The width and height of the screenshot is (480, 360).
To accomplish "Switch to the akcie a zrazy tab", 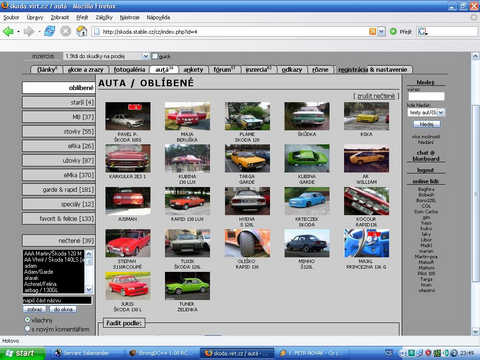I will (x=86, y=69).
